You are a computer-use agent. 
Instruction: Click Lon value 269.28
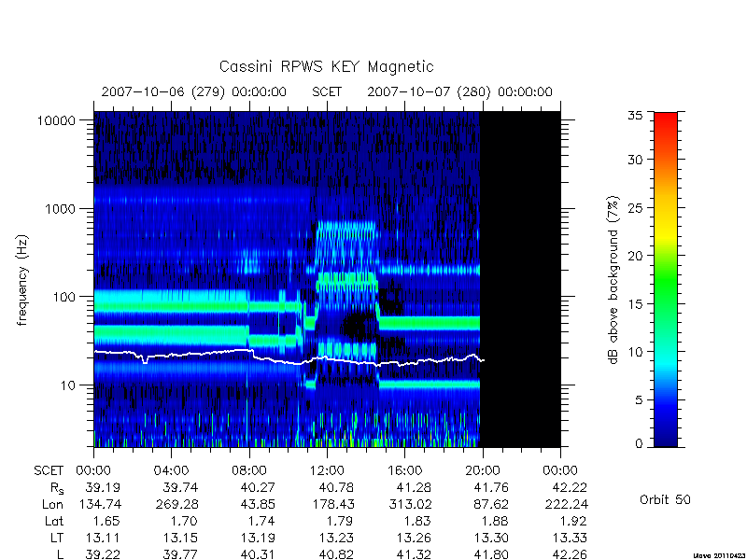point(176,504)
